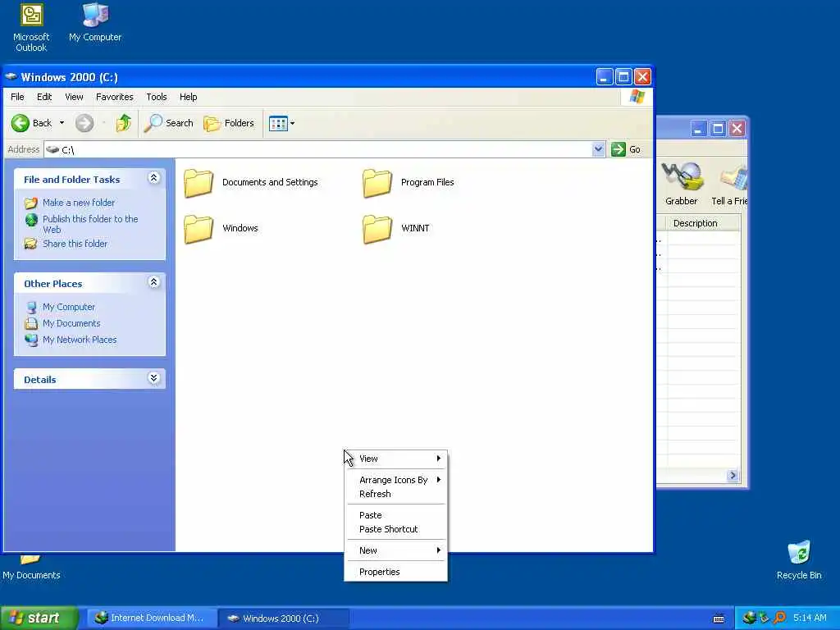
Task: Expand Arrange Icons By submenu
Action: tap(395, 480)
